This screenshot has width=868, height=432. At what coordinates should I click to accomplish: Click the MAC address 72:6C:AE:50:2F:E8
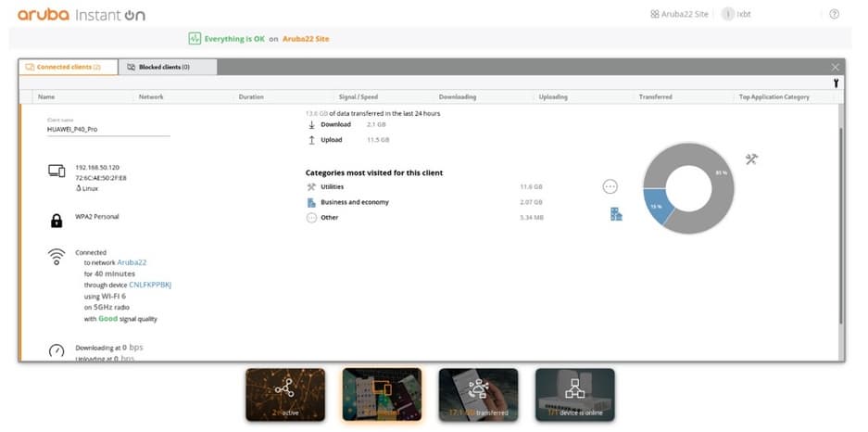pos(101,178)
